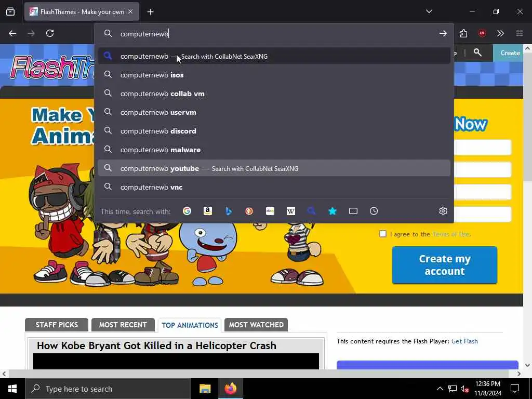Search this time with Bing

(229, 211)
